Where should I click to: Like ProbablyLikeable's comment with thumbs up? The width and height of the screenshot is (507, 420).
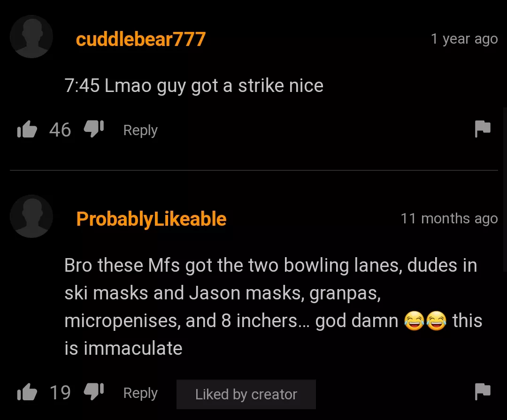pos(27,392)
